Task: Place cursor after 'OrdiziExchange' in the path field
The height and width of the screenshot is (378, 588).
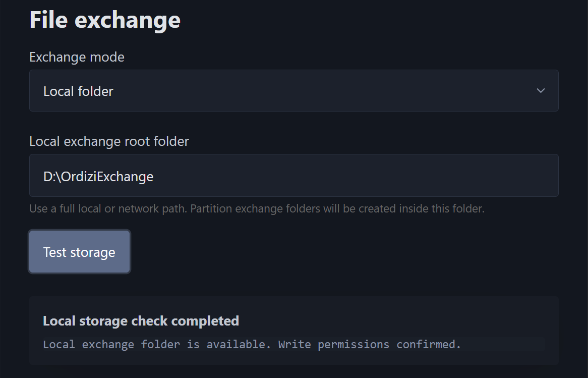Action: (x=154, y=177)
